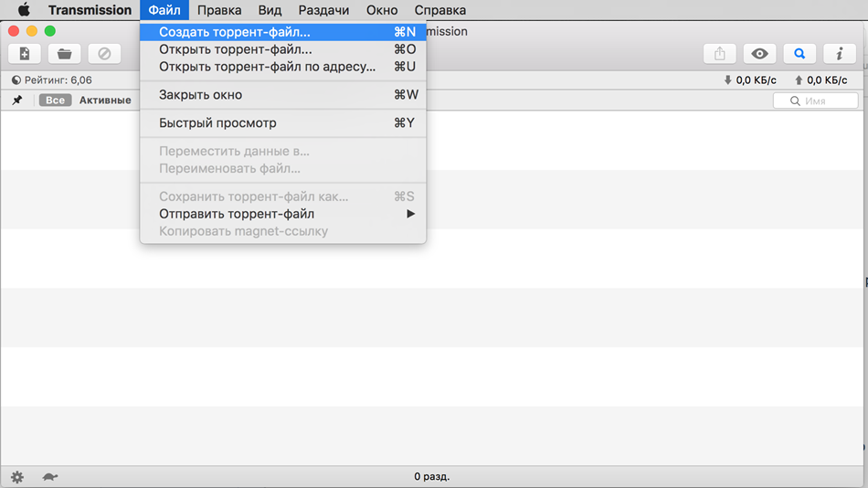Viewport: 868px width, 488px height.
Task: Click the gear settings icon at bottom
Action: click(17, 477)
